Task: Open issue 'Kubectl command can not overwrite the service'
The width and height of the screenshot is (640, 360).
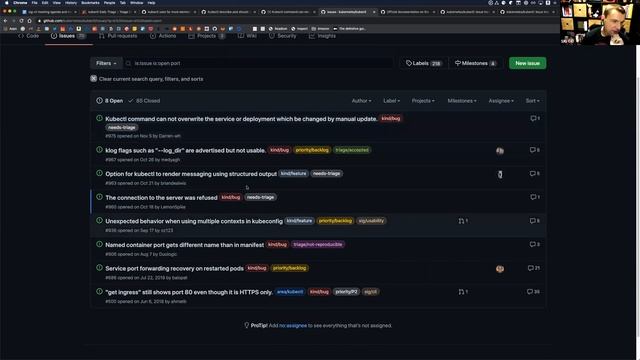Action: pyautogui.click(x=241, y=119)
